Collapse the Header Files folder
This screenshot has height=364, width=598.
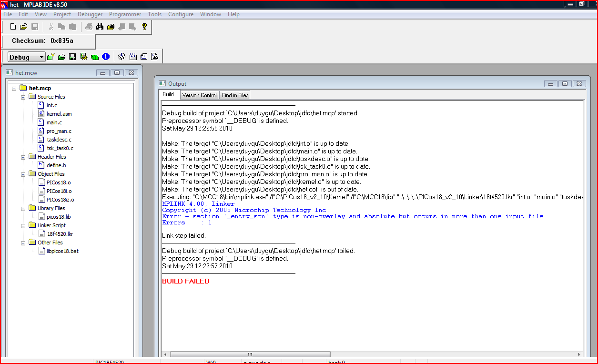pyautogui.click(x=23, y=157)
